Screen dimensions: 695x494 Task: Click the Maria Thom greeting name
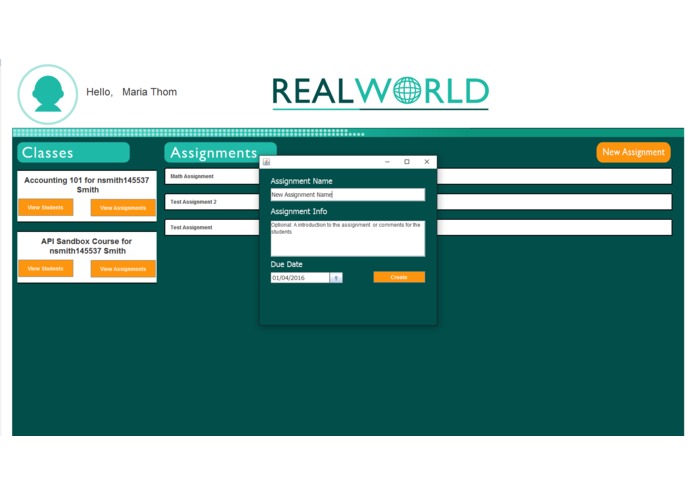pyautogui.click(x=149, y=92)
